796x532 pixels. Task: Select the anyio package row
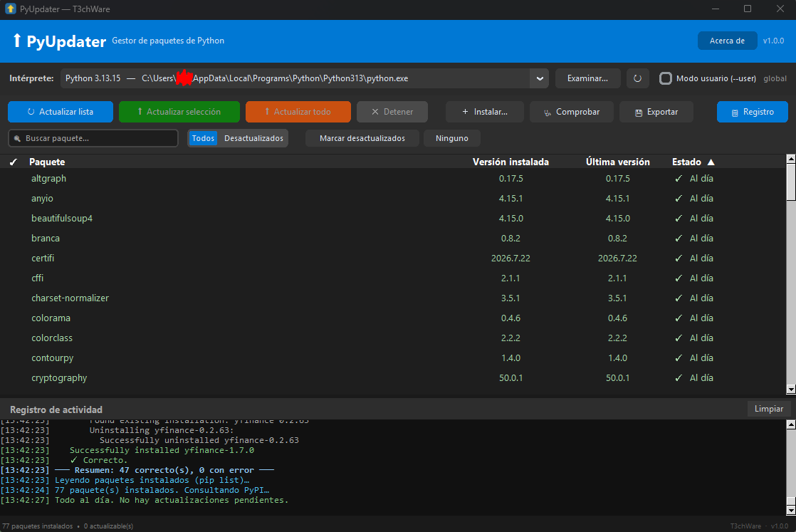pyautogui.click(x=393, y=199)
